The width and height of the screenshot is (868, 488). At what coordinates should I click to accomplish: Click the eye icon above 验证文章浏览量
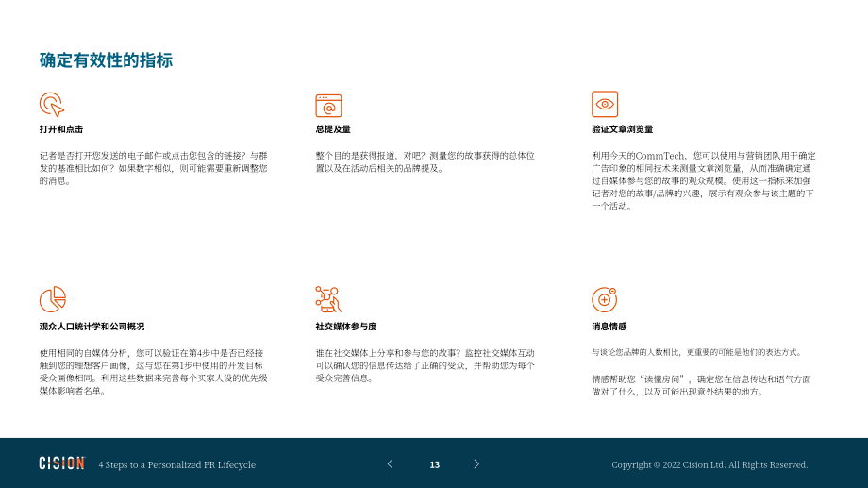(x=605, y=104)
